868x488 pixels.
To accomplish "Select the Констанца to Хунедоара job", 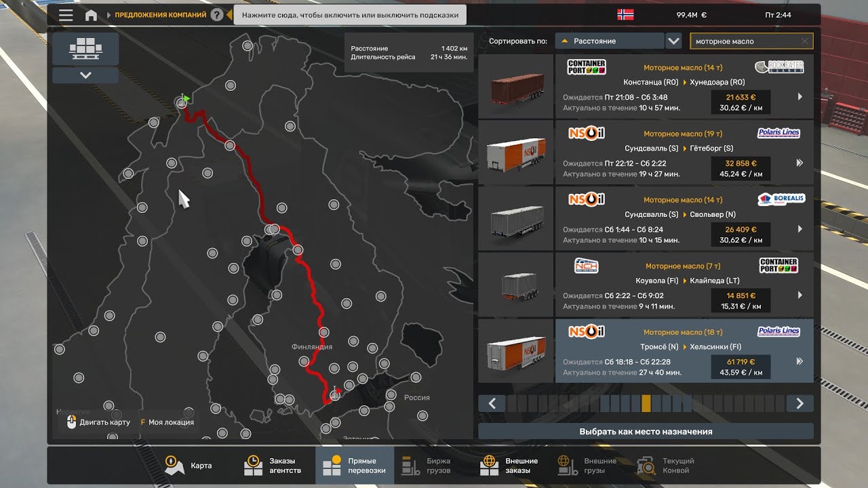I will point(684,86).
